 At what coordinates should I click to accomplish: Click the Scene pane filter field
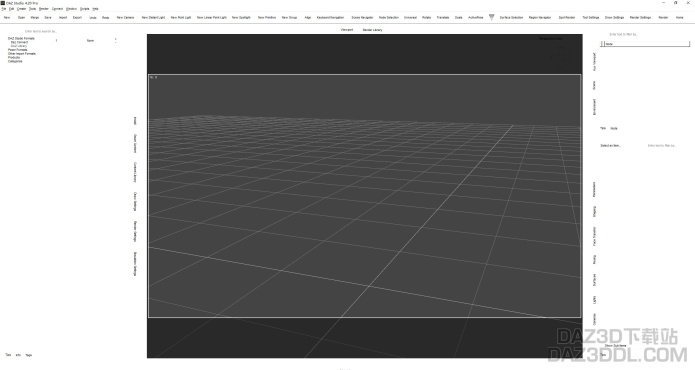[623, 34]
